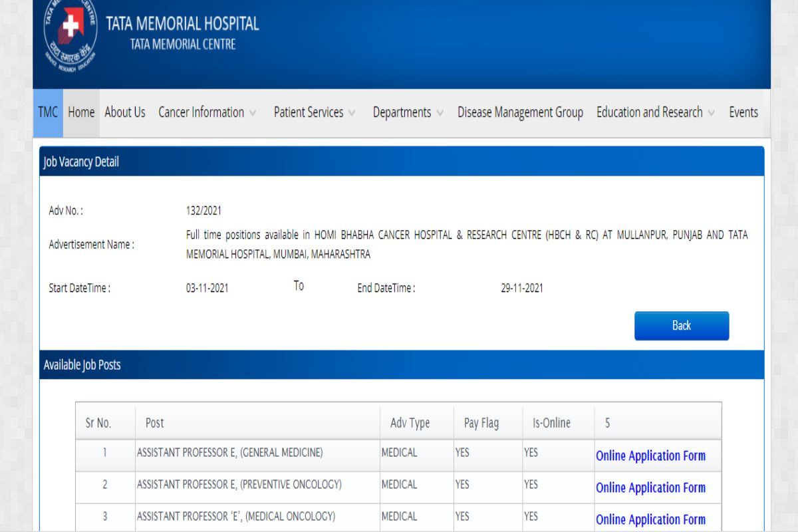Open the TMC menu tab

[x=48, y=112]
